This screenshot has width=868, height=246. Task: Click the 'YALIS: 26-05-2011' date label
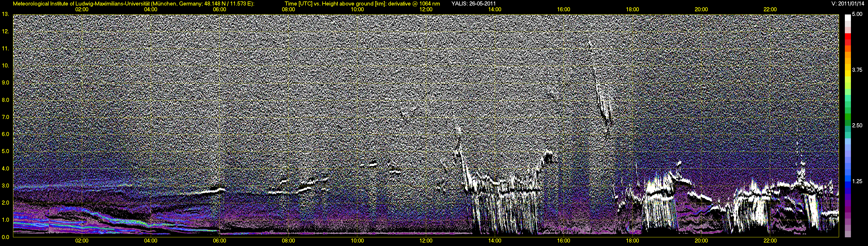point(473,4)
